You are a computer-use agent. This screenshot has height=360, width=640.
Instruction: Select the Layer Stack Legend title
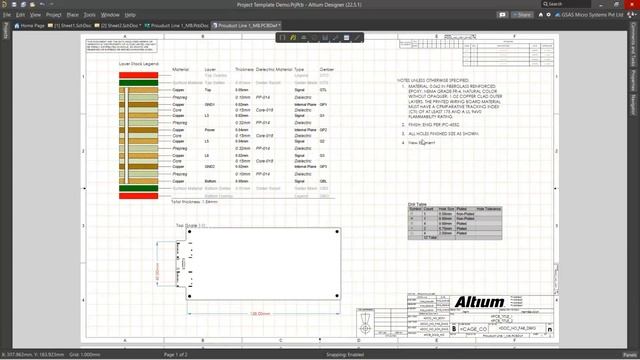[139, 64]
